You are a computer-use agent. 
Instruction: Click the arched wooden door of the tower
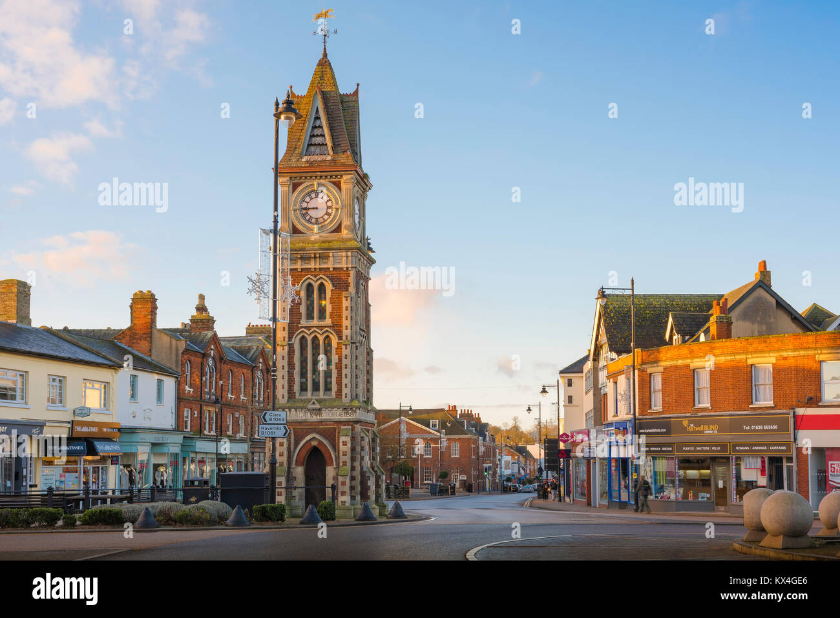click(315, 477)
